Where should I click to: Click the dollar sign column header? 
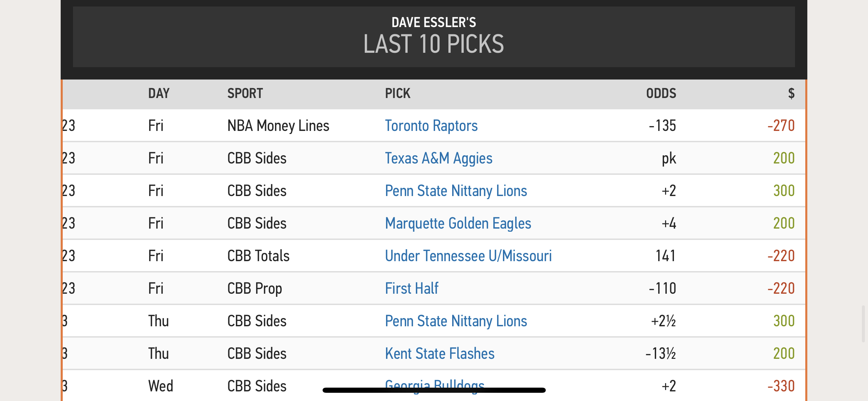tap(791, 94)
